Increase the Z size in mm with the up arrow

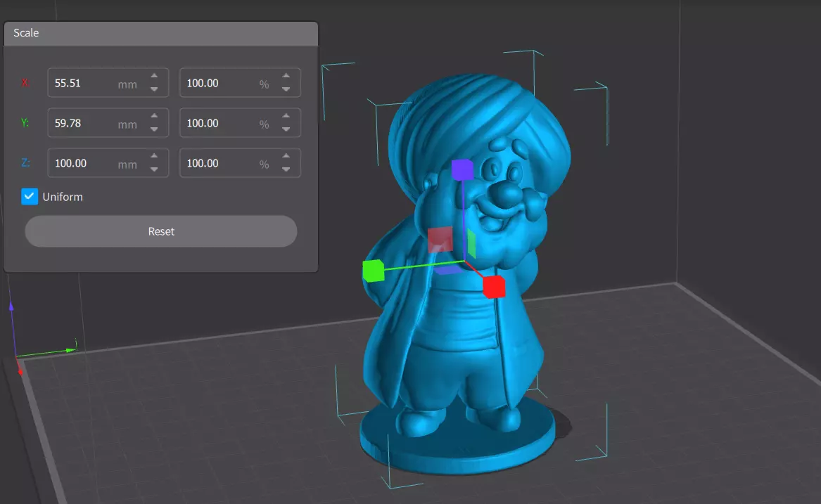pos(154,156)
